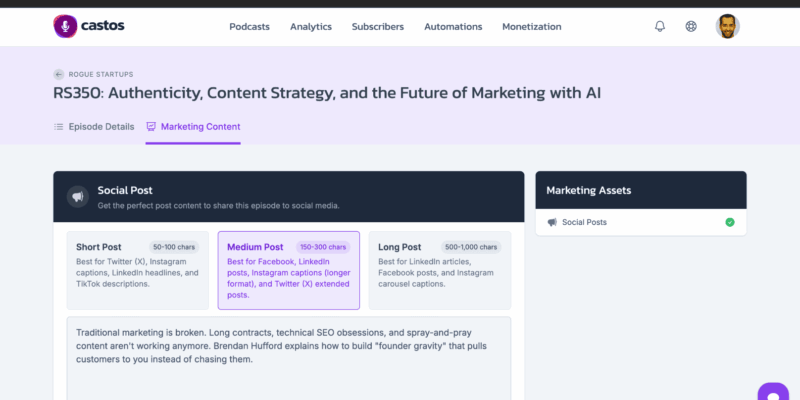Select the Marketing Content tab

pos(193,127)
